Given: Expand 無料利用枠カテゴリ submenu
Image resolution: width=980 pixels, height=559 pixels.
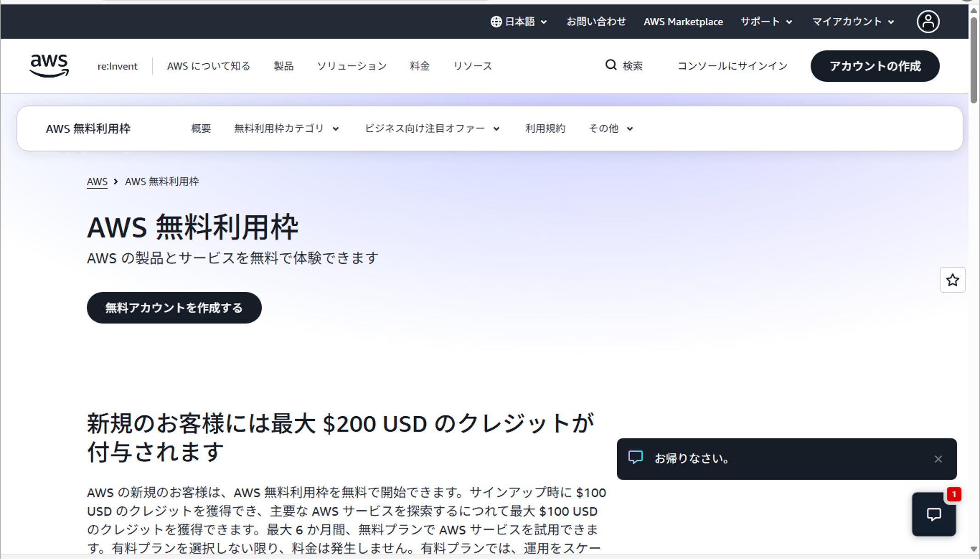Looking at the screenshot, I should click(x=287, y=129).
